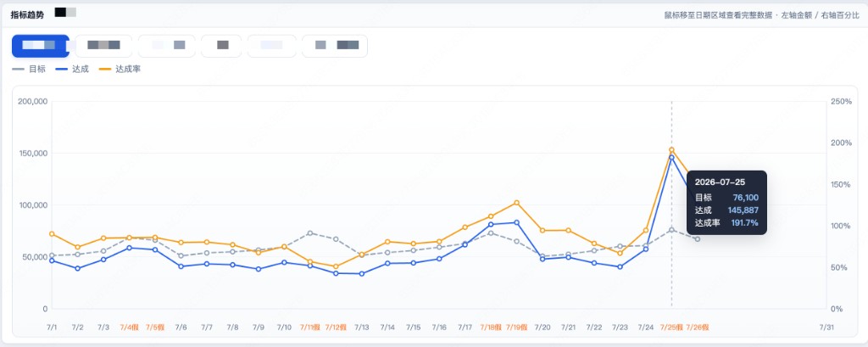Viewport: 868px width, 347px height.
Task: Click the orange 达成率 point on 7/19
Action: tap(516, 203)
